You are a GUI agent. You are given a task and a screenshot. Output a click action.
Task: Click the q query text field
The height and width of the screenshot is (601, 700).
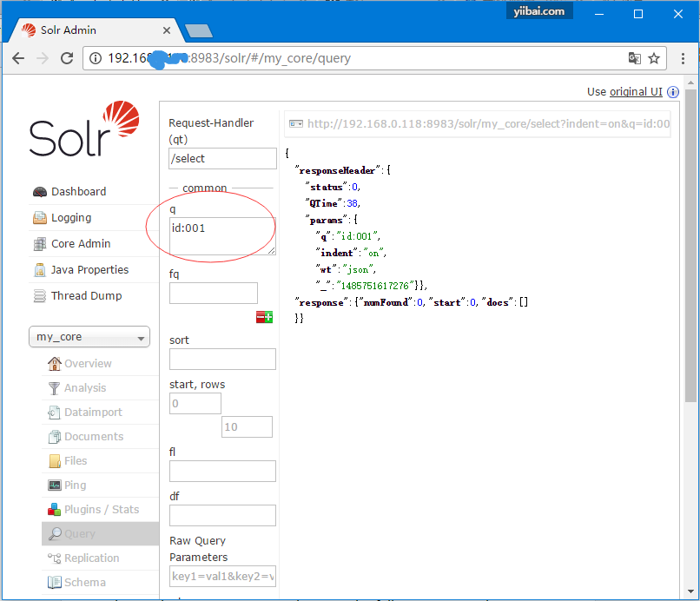click(222, 235)
